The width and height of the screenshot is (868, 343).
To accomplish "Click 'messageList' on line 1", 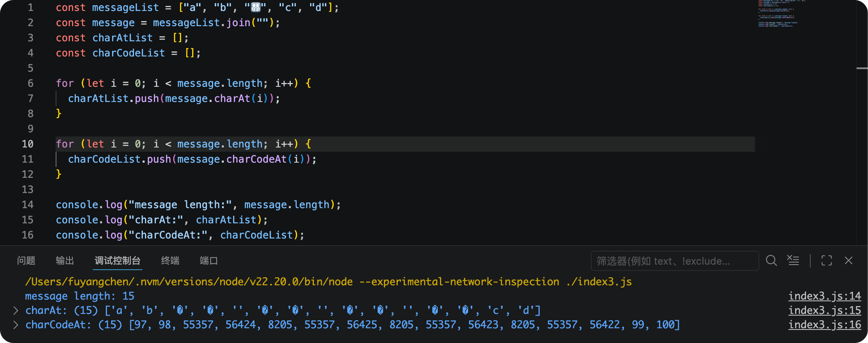I will [126, 8].
